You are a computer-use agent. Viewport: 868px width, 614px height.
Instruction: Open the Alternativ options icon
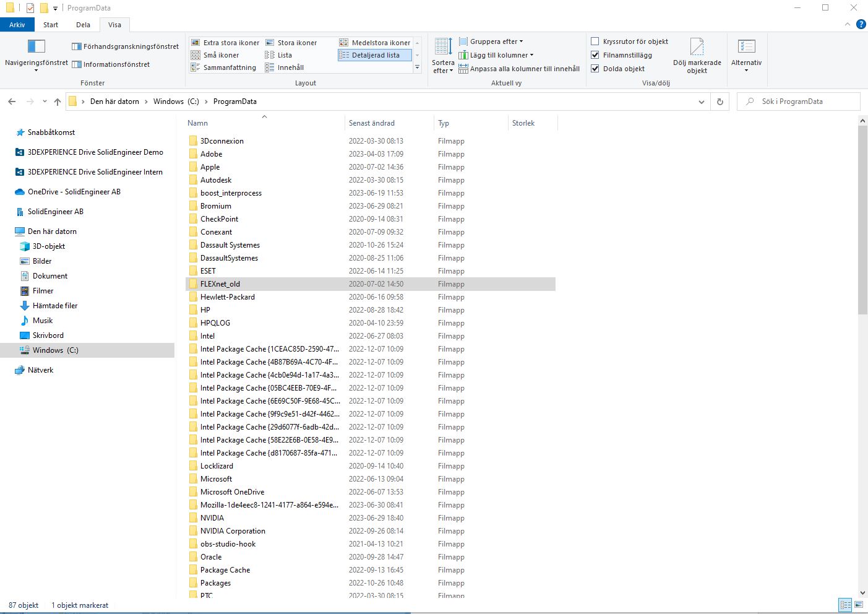[x=746, y=47]
